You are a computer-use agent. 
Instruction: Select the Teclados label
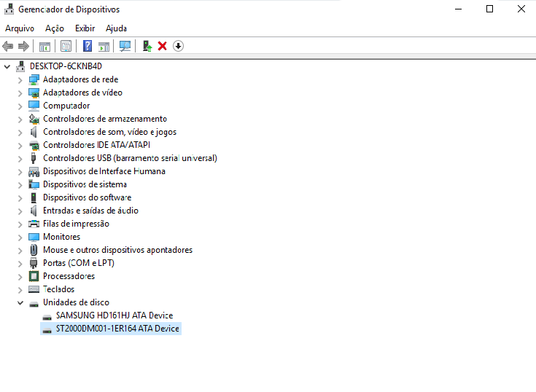click(58, 289)
